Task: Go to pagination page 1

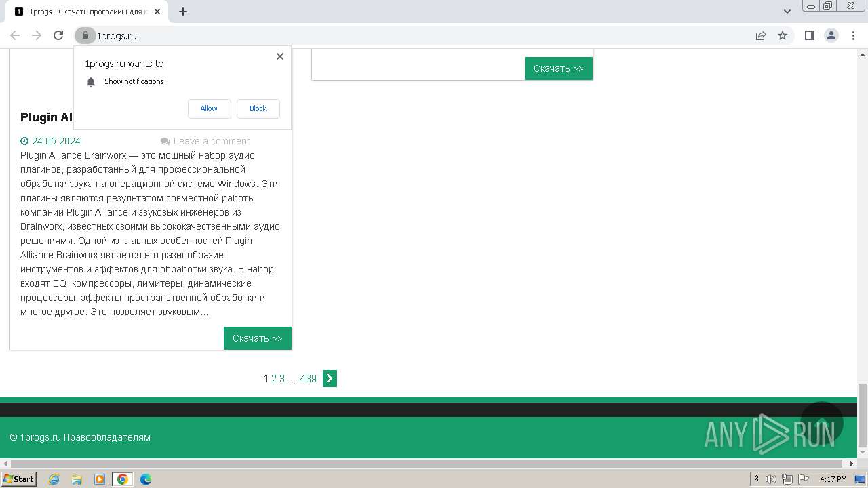Action: (x=266, y=379)
